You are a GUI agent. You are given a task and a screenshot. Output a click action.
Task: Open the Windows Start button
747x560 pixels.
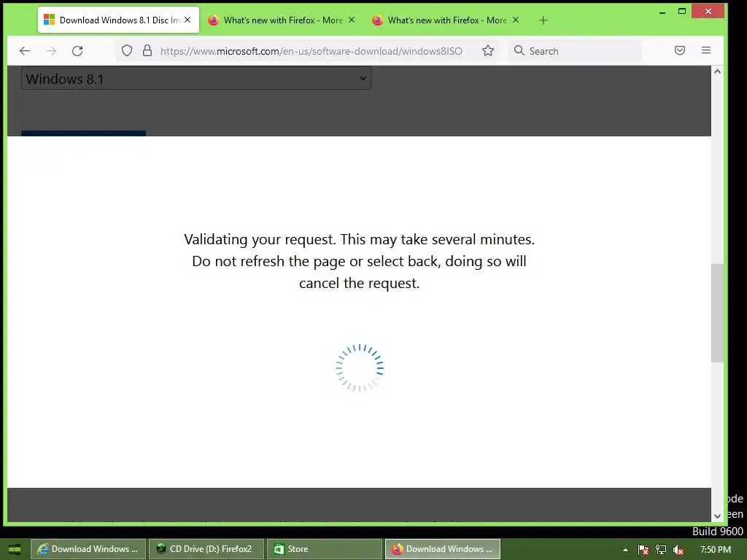pos(15,549)
